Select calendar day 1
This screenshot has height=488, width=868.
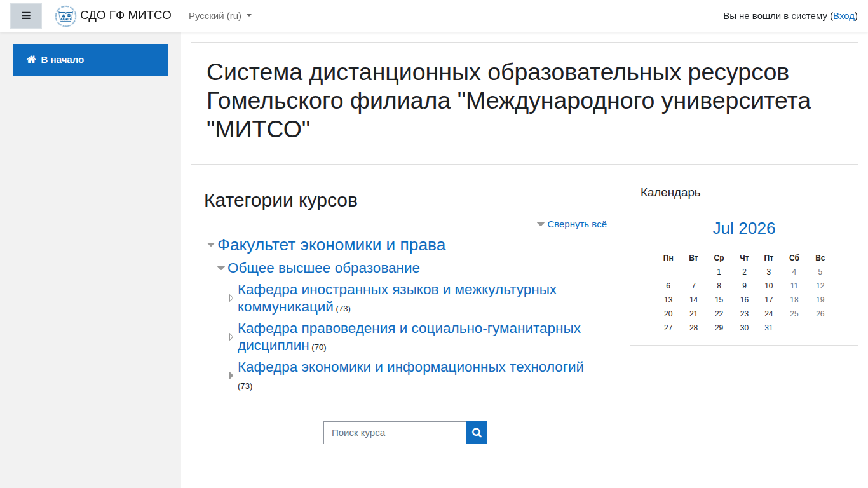[719, 272]
